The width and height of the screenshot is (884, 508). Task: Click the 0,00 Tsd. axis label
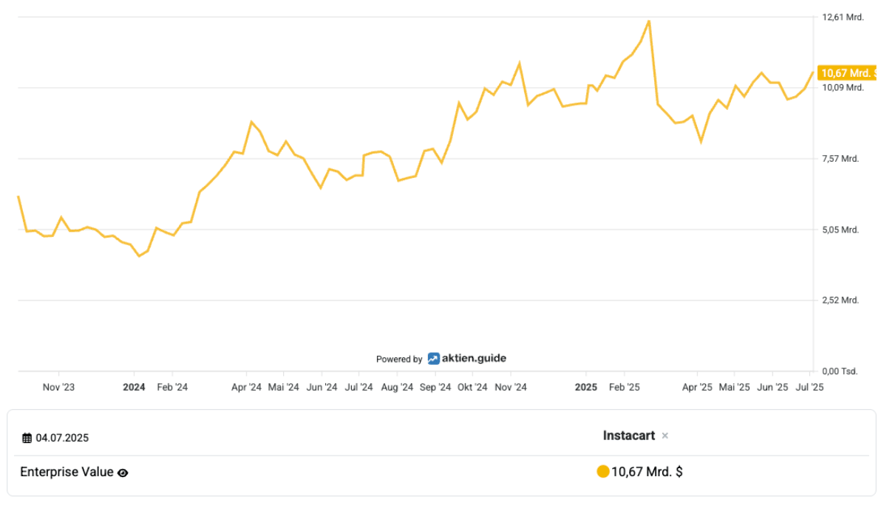[x=840, y=372]
